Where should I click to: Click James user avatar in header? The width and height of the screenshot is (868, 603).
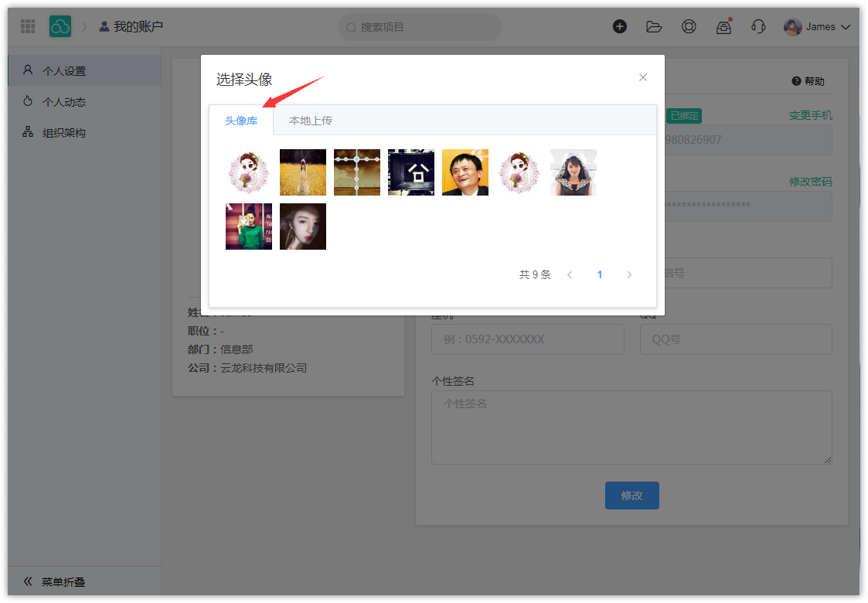(793, 26)
